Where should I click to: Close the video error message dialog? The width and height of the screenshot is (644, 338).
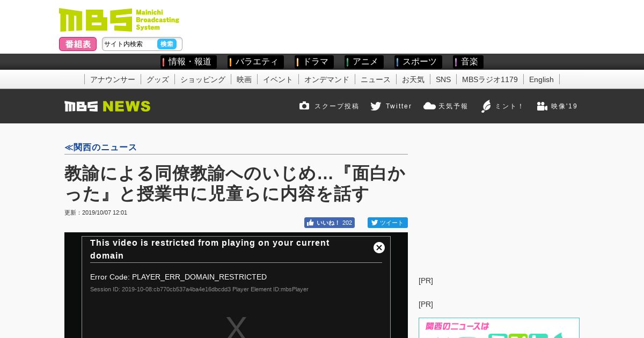(x=379, y=247)
